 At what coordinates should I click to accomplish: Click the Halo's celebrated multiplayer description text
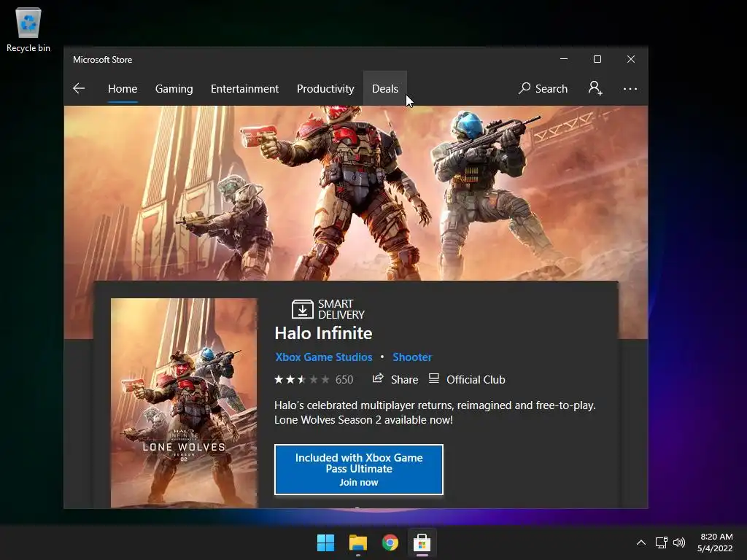click(435, 413)
